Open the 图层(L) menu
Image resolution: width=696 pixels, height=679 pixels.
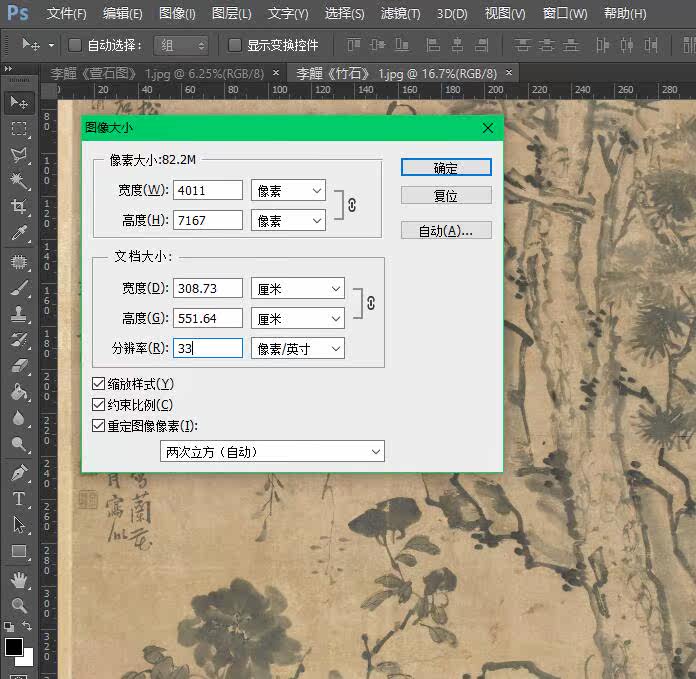tap(232, 14)
